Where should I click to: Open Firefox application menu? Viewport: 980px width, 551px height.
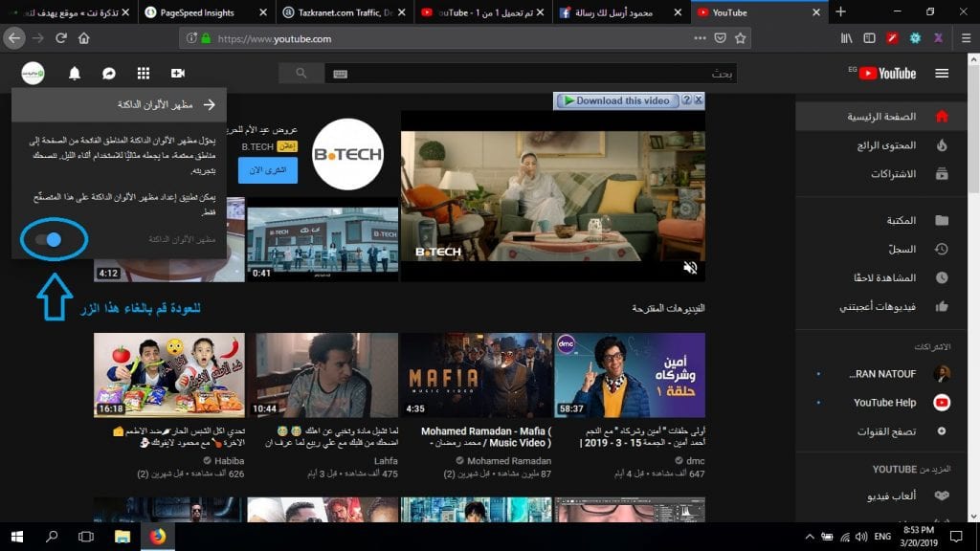[966, 38]
